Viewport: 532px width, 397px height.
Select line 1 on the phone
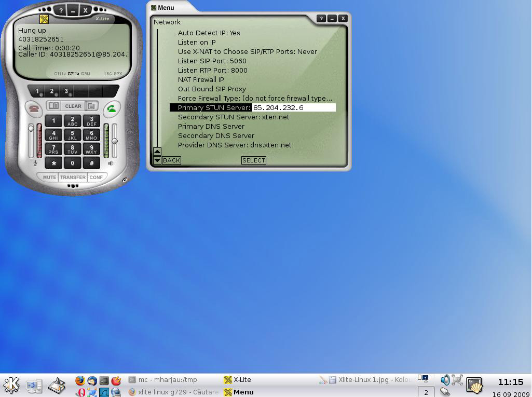click(37, 91)
